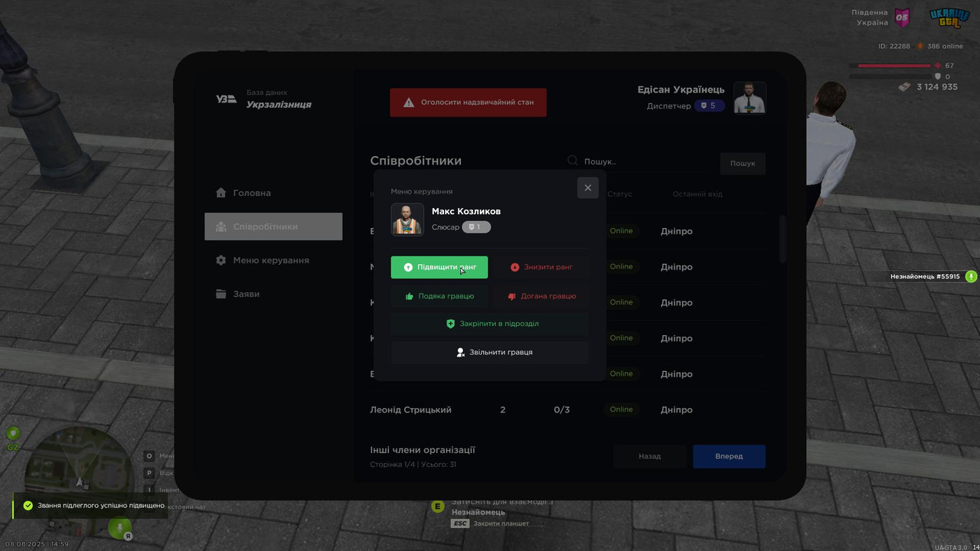Click Леонід Стрицький Online status badge
Image resolution: width=980 pixels, height=551 pixels.
621,409
